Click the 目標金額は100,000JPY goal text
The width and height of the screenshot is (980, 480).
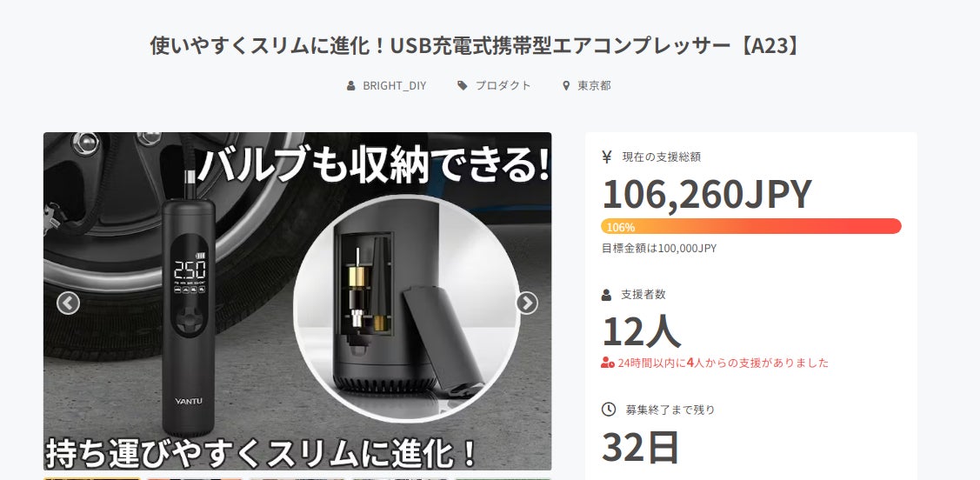659,248
